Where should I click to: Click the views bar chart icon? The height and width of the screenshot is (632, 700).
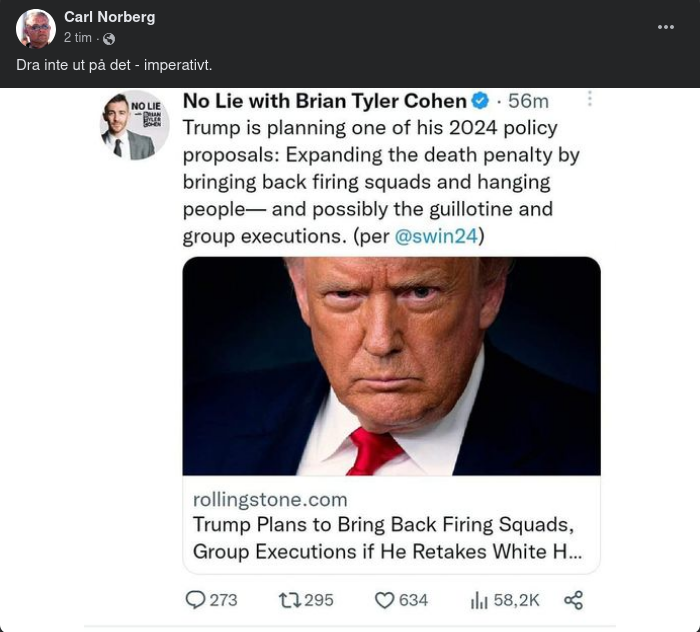point(479,600)
